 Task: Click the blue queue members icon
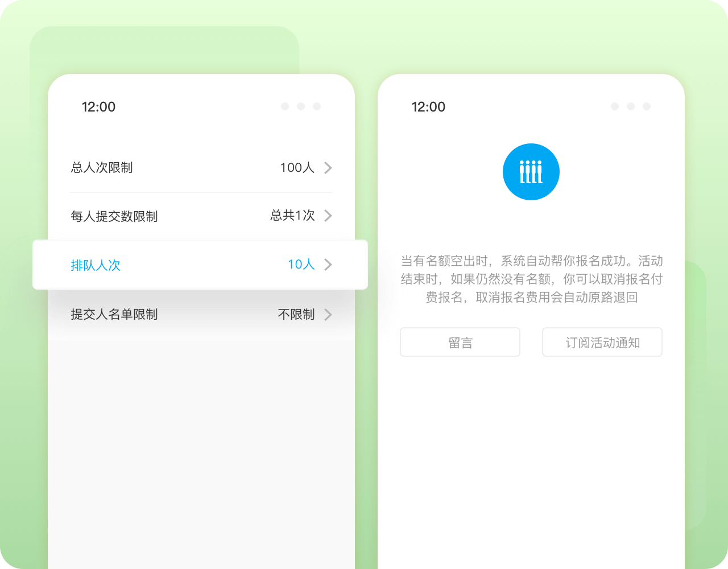(531, 171)
